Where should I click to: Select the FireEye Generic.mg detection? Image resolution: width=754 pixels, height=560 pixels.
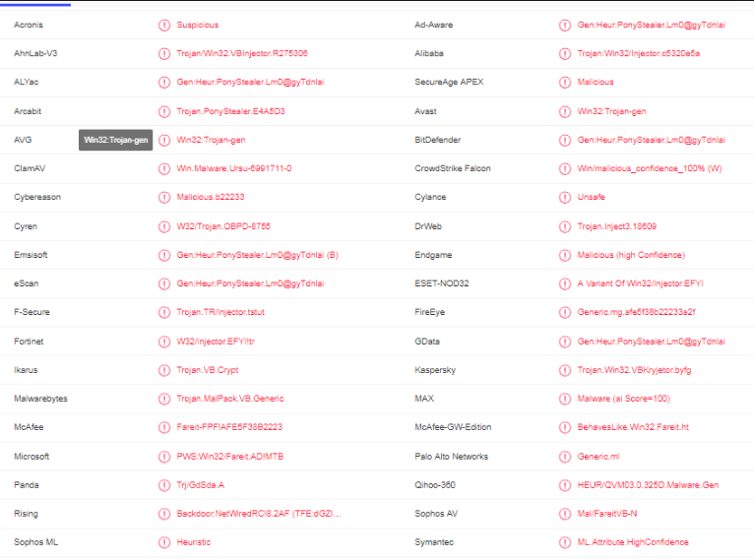[x=636, y=312]
